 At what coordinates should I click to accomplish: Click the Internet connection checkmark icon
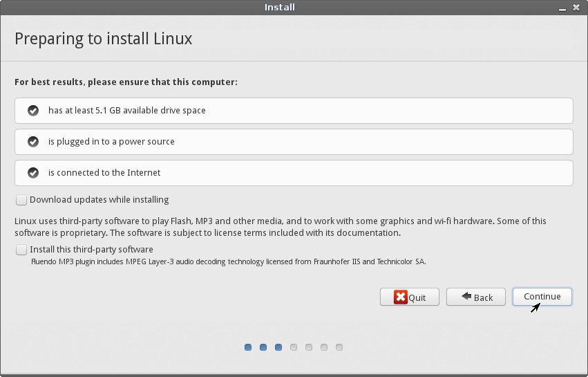(x=33, y=173)
